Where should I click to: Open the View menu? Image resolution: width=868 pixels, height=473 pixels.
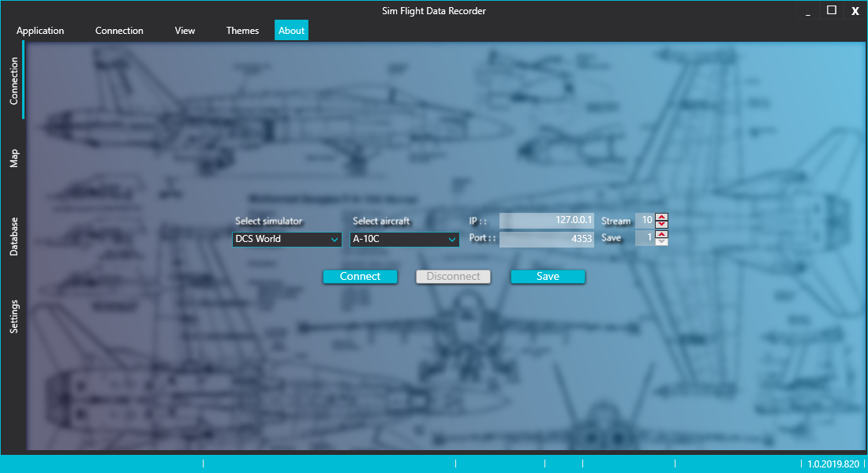[185, 31]
